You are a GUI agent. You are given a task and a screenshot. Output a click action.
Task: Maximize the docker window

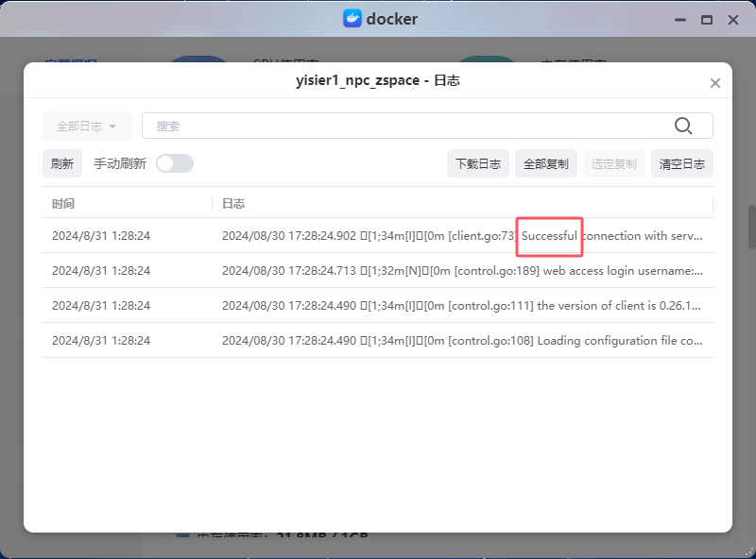click(x=706, y=19)
